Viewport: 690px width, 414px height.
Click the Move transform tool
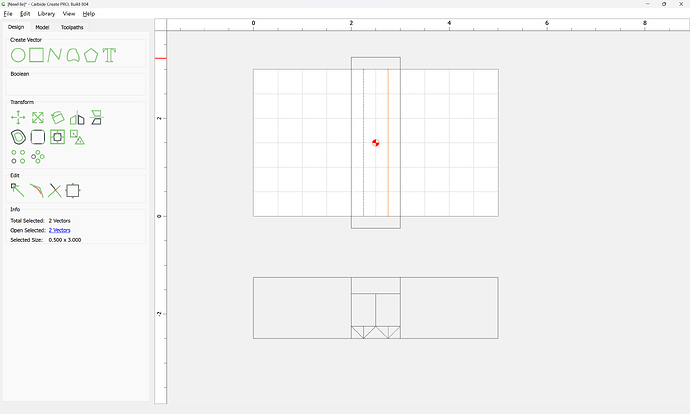(18, 118)
